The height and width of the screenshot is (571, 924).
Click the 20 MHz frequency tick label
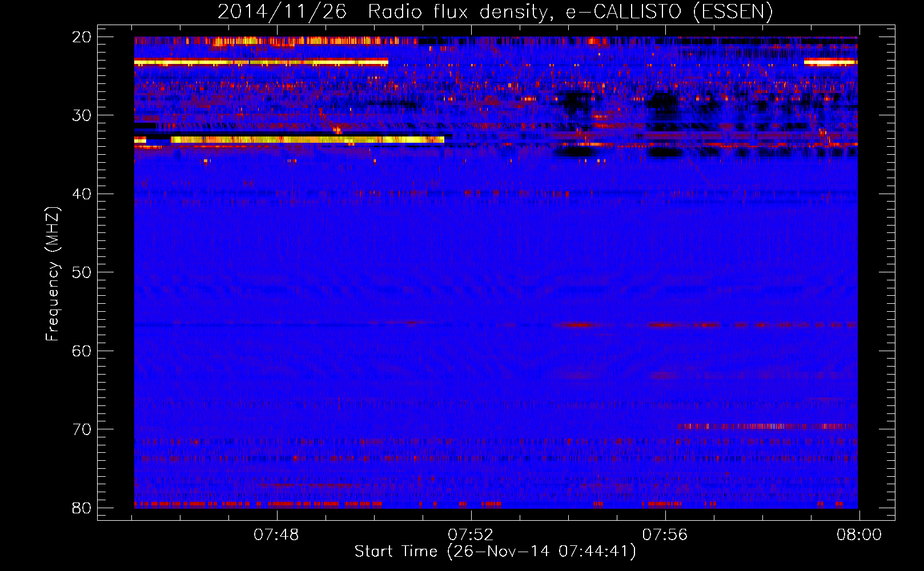coord(82,37)
